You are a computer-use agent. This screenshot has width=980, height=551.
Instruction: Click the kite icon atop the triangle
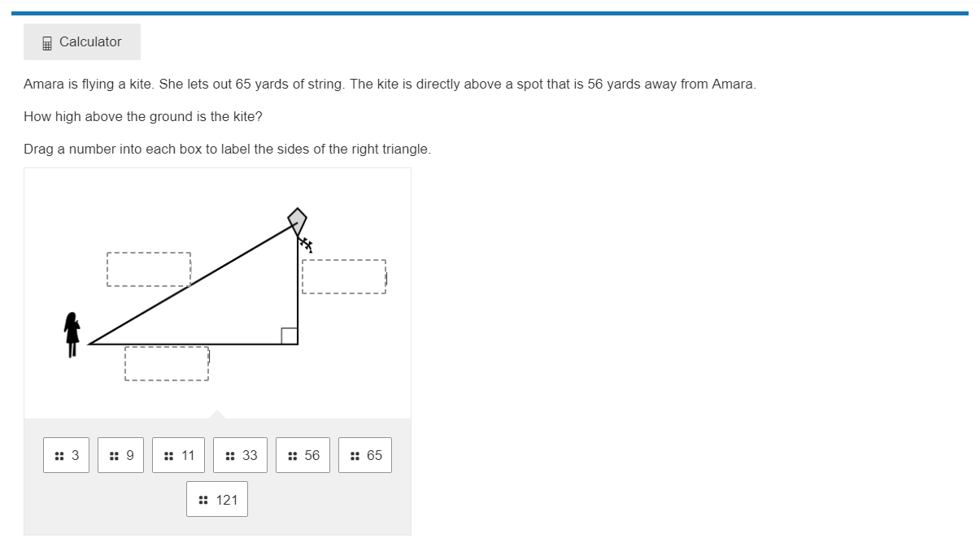(297, 220)
